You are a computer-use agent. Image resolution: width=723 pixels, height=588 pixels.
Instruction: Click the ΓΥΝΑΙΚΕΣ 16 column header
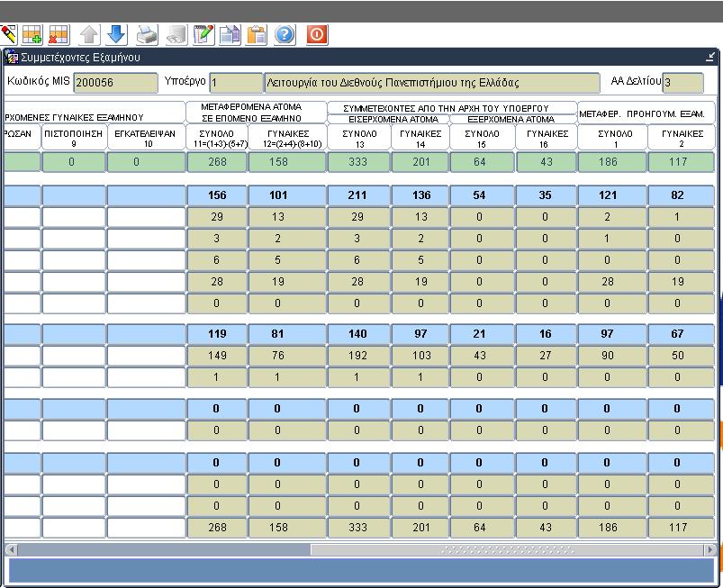(x=547, y=138)
